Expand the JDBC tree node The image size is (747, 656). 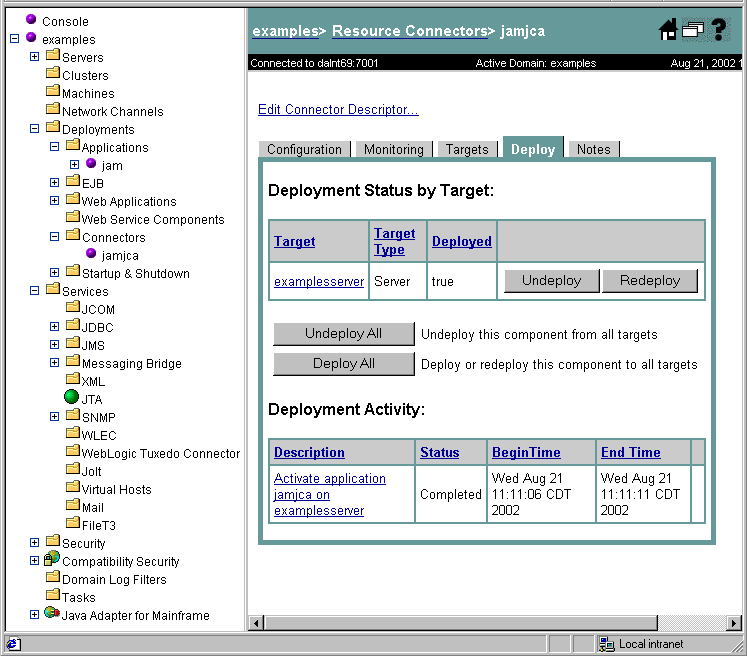coord(55,326)
